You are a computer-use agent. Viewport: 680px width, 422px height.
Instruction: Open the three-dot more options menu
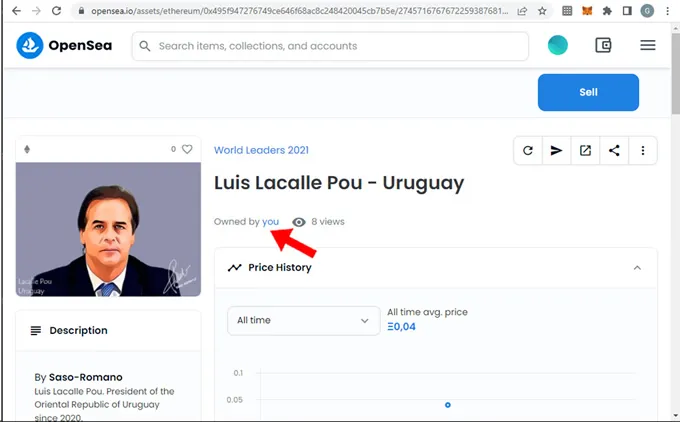coord(643,151)
